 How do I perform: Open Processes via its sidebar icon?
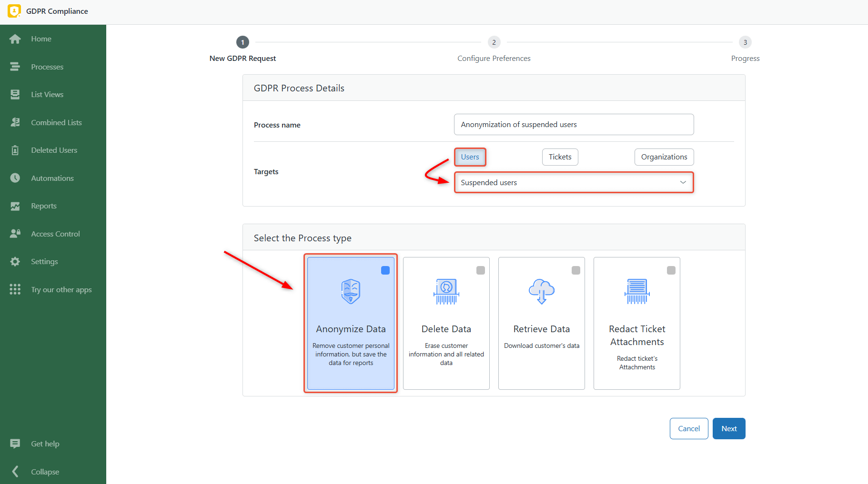pyautogui.click(x=15, y=67)
